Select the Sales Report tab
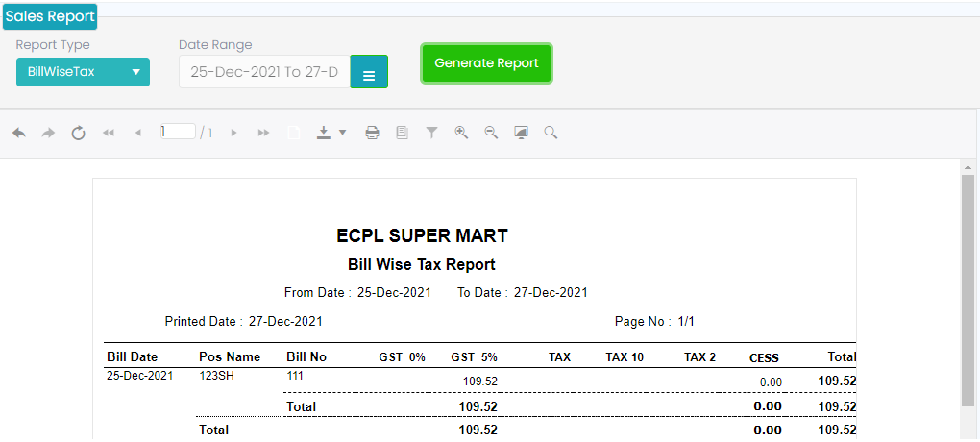 tap(50, 16)
